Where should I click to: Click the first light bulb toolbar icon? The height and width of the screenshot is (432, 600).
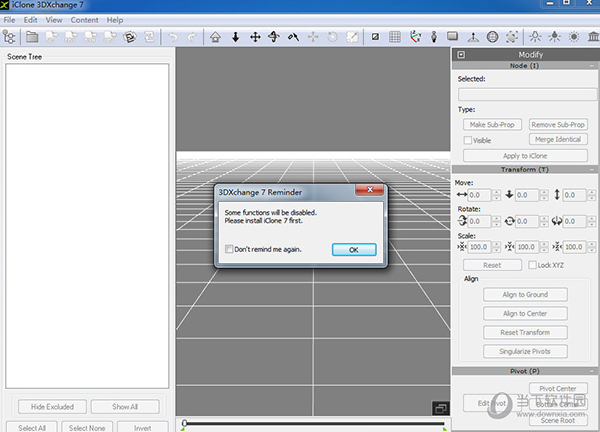point(535,37)
